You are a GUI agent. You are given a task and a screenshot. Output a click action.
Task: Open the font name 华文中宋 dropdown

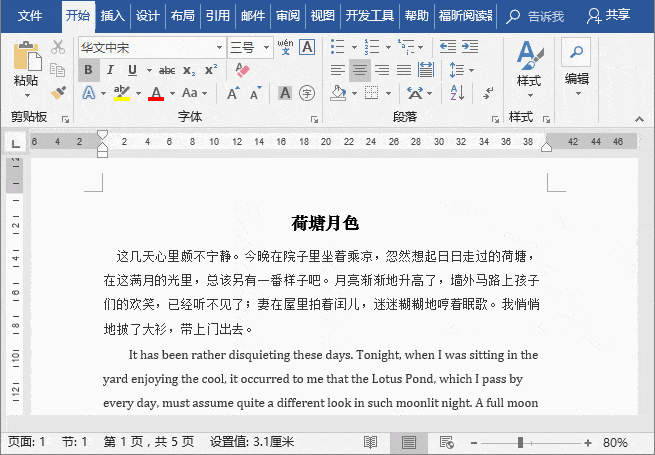(x=219, y=47)
